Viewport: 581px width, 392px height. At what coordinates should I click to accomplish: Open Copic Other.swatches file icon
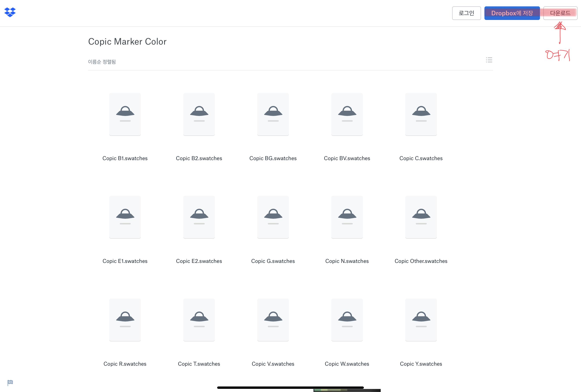(x=421, y=217)
